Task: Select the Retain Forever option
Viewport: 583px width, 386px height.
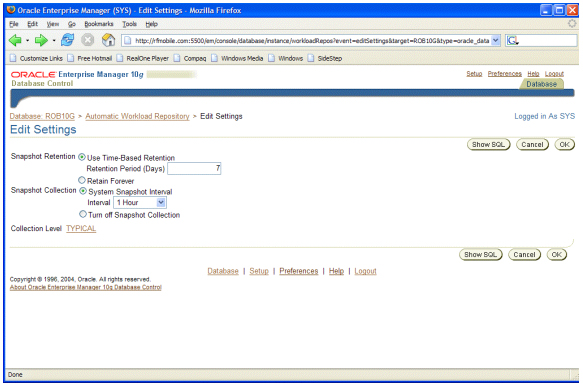Action: click(x=82, y=180)
